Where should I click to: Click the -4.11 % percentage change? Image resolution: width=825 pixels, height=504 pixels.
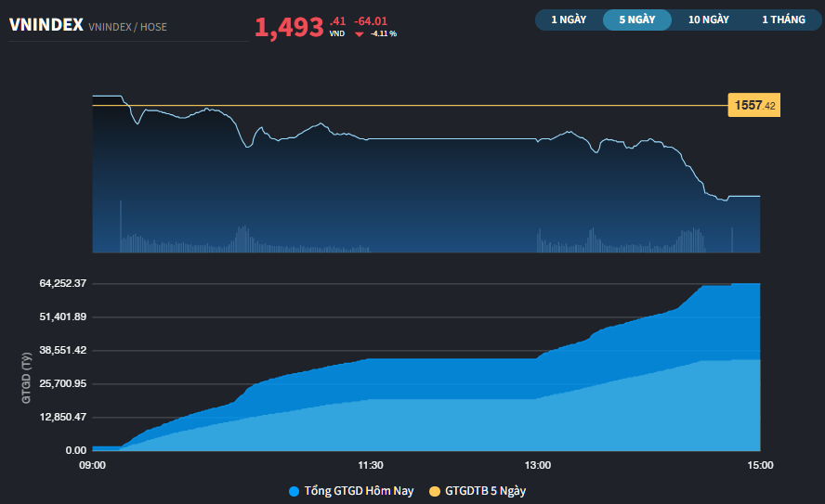(x=383, y=33)
